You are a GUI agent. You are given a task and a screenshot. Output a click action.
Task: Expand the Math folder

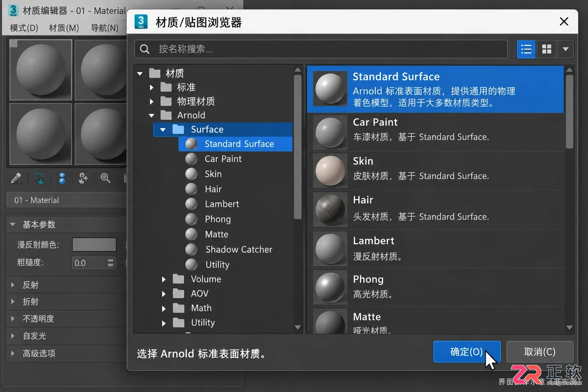pyautogui.click(x=164, y=309)
